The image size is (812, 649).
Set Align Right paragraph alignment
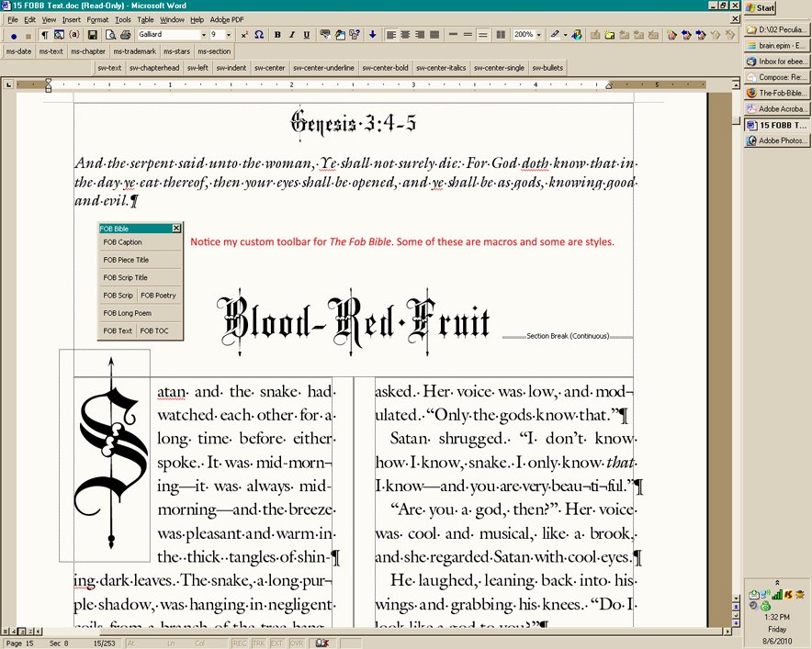tap(420, 35)
